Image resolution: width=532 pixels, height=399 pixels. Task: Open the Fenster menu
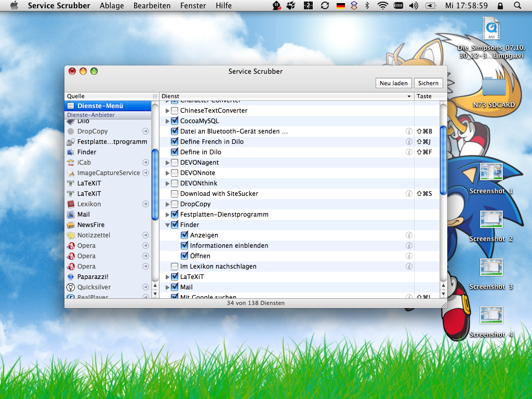193,5
